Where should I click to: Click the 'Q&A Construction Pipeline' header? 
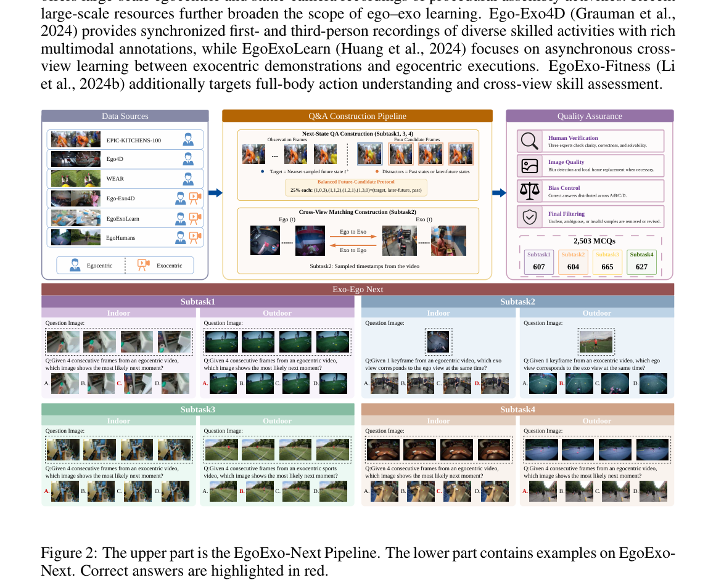click(357, 116)
